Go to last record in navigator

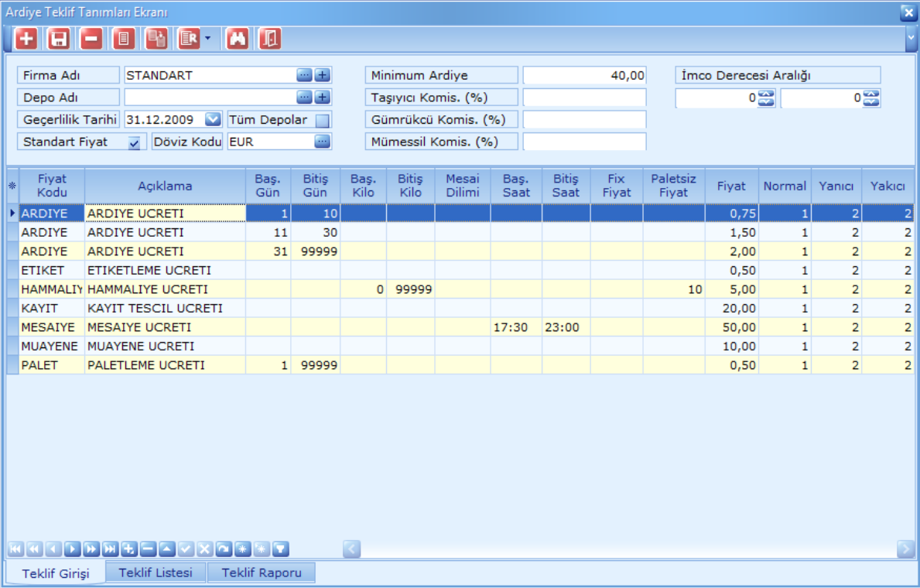tap(110, 549)
